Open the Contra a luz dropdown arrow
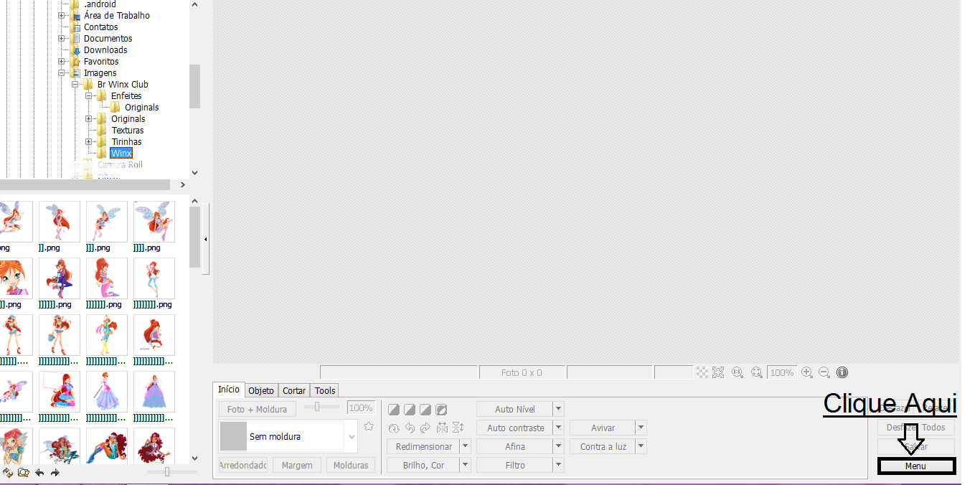 point(641,446)
